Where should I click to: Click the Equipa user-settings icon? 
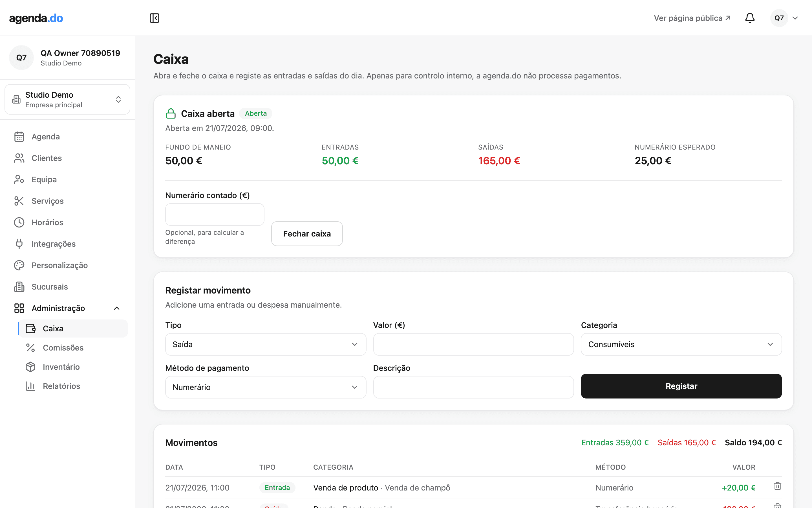click(19, 180)
